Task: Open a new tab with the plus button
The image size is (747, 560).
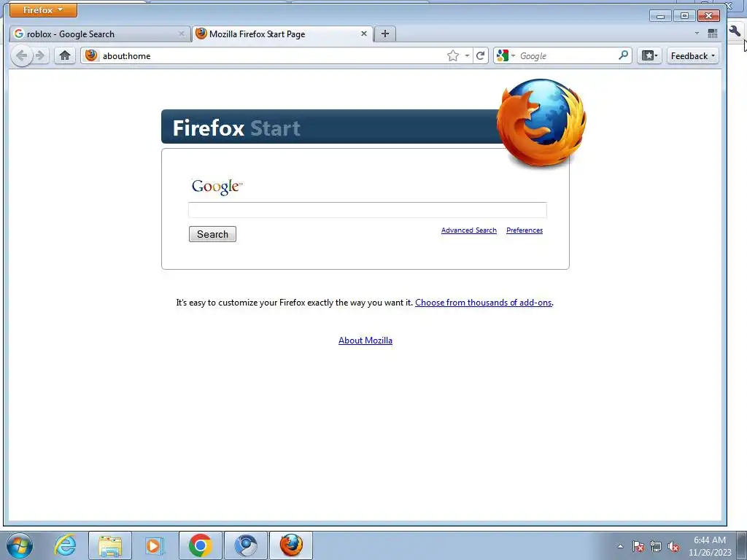Action: pyautogui.click(x=385, y=34)
